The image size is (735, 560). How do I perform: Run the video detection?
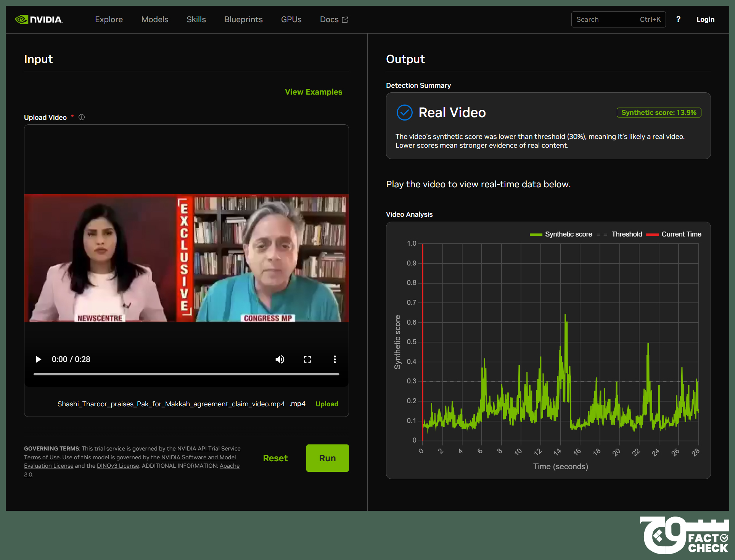click(328, 458)
